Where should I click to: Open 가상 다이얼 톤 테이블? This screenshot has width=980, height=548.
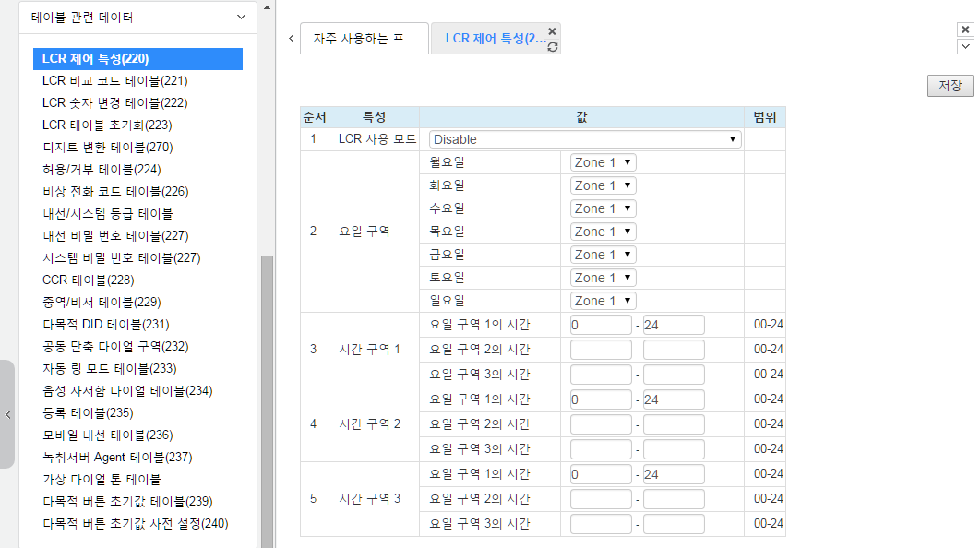click(x=102, y=480)
